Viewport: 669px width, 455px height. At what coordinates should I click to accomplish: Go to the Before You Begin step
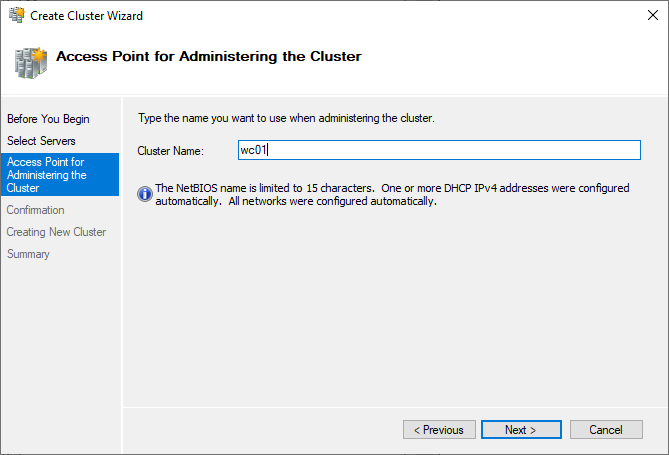(48, 119)
